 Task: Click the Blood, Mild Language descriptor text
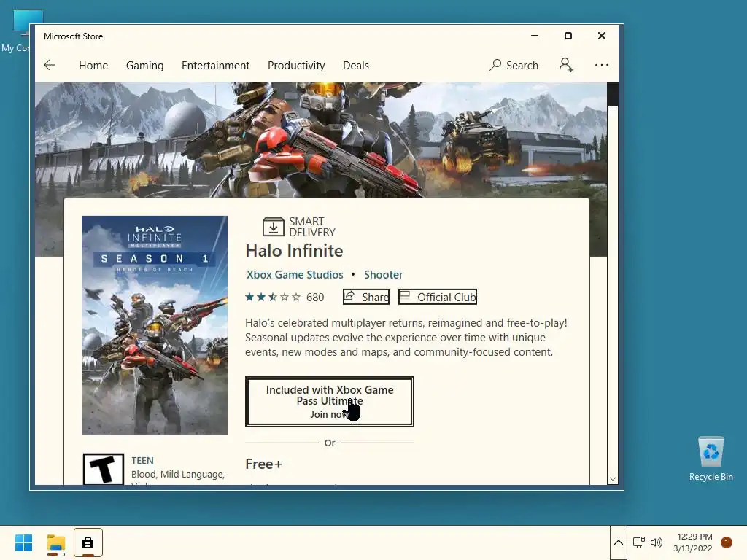tap(178, 474)
